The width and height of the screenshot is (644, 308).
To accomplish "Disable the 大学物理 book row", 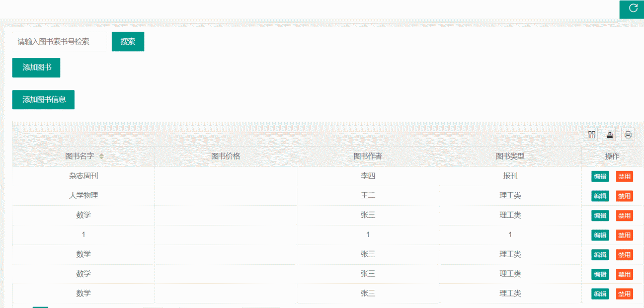I will (x=624, y=196).
